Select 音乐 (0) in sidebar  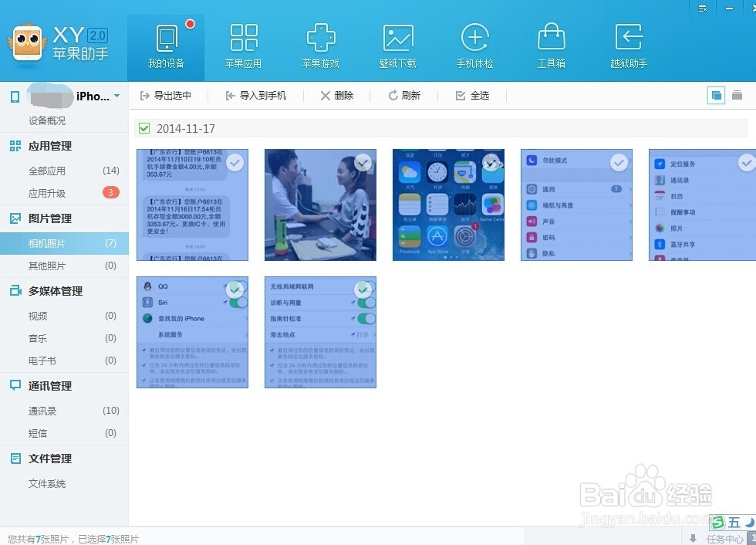click(x=64, y=338)
